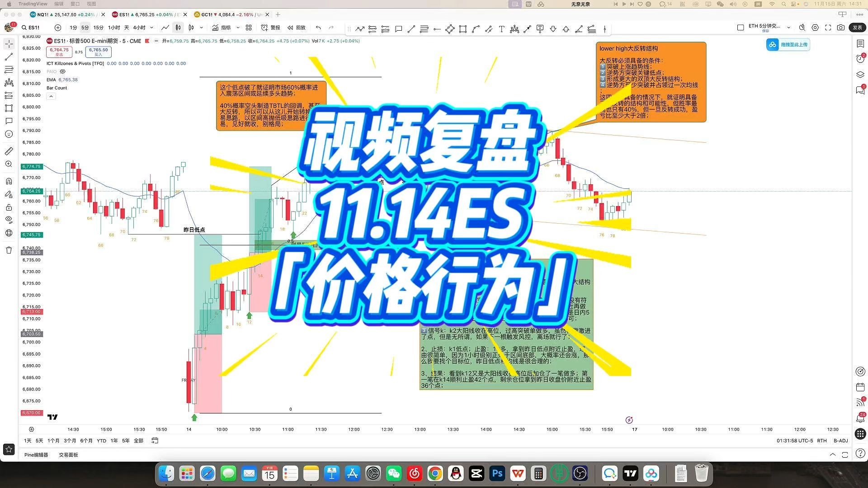Select the 15分 timeframe button
This screenshot has height=488, width=868.
[x=98, y=28]
